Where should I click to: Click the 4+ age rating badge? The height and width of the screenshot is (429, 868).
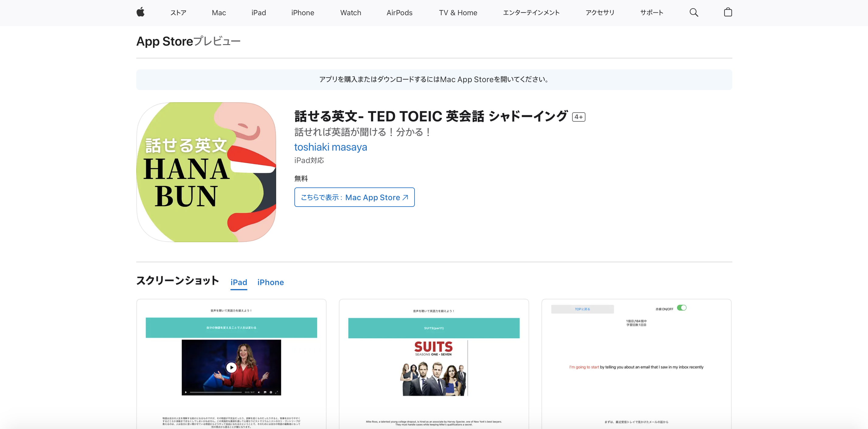point(578,117)
